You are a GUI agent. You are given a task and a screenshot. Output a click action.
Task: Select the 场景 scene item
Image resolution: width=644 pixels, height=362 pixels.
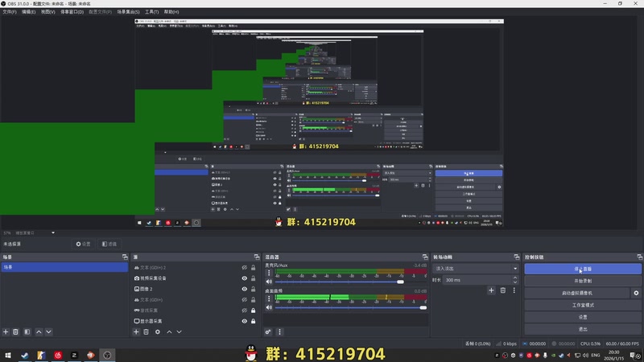64,267
